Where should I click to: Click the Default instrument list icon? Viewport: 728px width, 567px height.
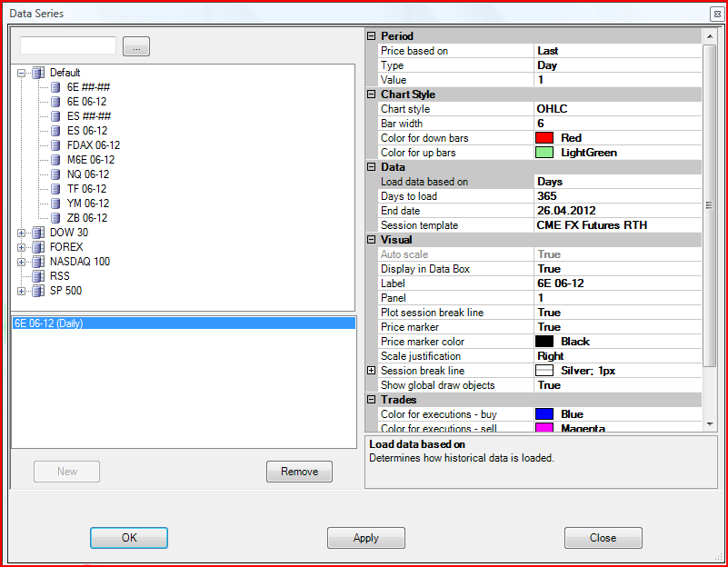pos(38,73)
